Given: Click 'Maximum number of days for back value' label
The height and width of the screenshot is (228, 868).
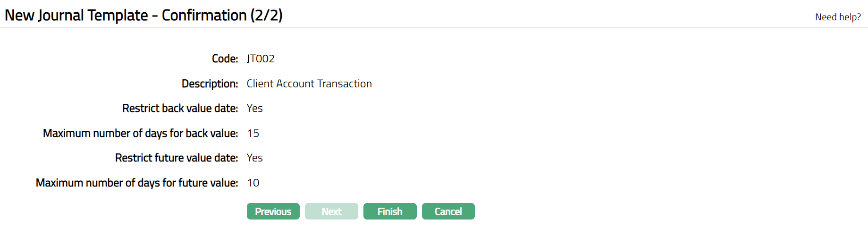Looking at the screenshot, I should click(140, 133).
